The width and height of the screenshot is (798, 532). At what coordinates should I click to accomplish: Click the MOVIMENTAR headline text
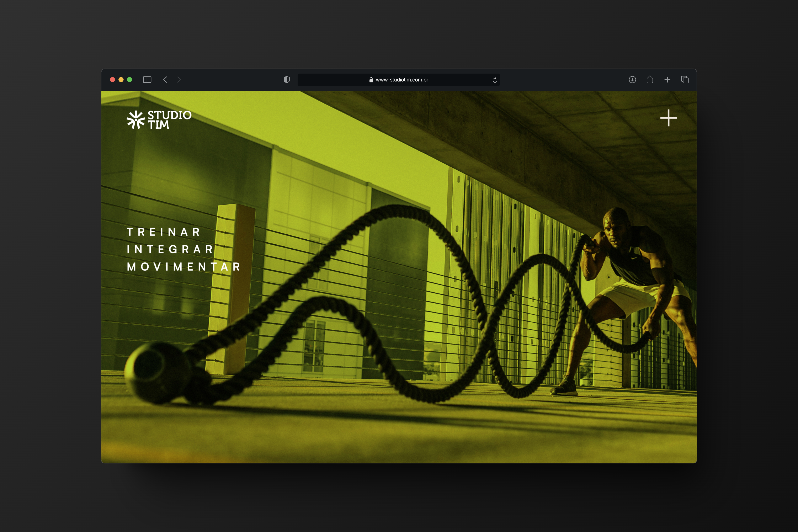coord(184,267)
